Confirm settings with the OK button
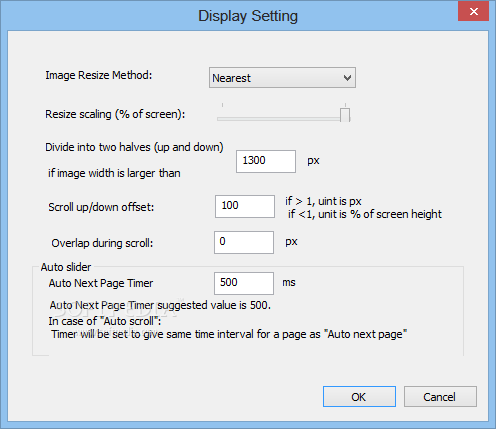Viewport: 496px width, 429px height. [x=359, y=397]
